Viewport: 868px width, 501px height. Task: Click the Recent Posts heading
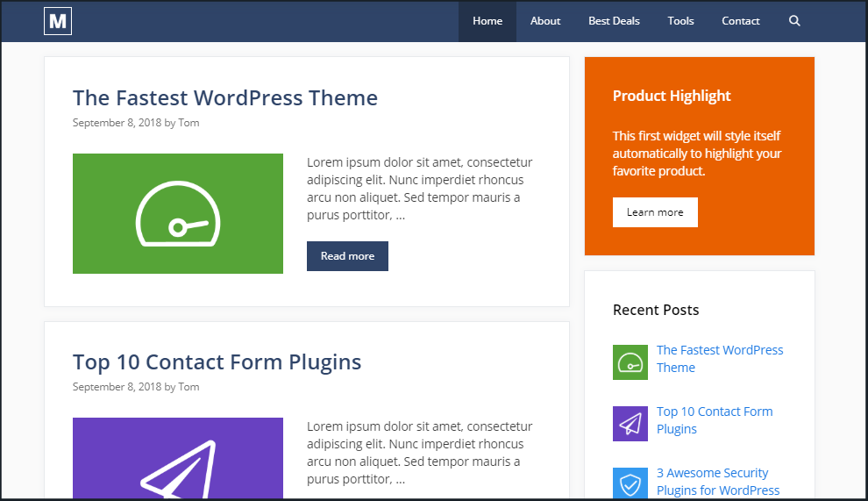656,310
